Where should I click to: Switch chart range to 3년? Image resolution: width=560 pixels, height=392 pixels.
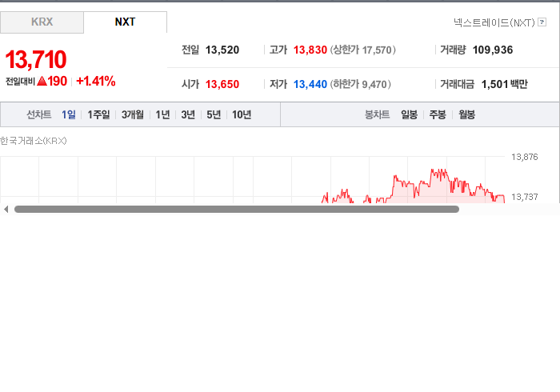(x=188, y=114)
